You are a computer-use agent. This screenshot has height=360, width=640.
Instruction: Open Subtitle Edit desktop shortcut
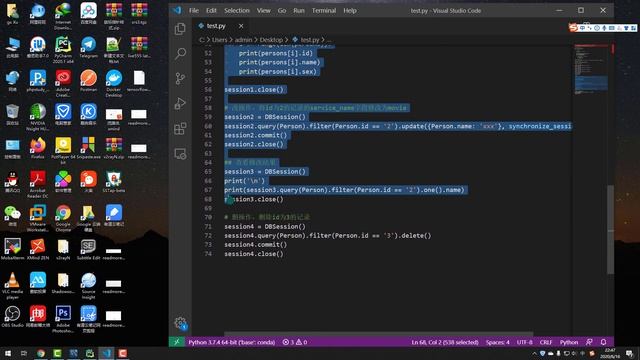tap(88, 250)
